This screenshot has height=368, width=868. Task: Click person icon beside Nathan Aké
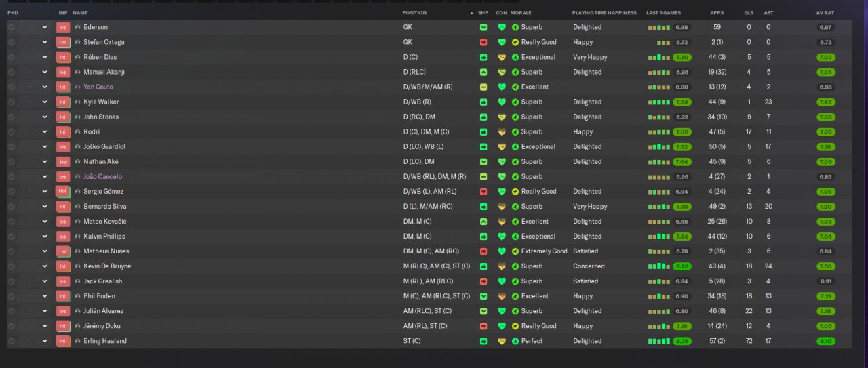pyautogui.click(x=78, y=161)
